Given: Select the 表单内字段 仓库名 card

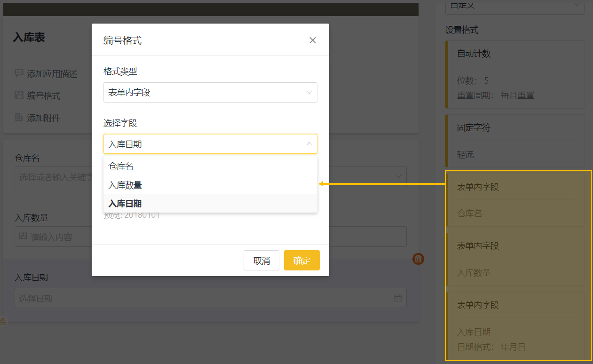Looking at the screenshot, I should click(515, 200).
